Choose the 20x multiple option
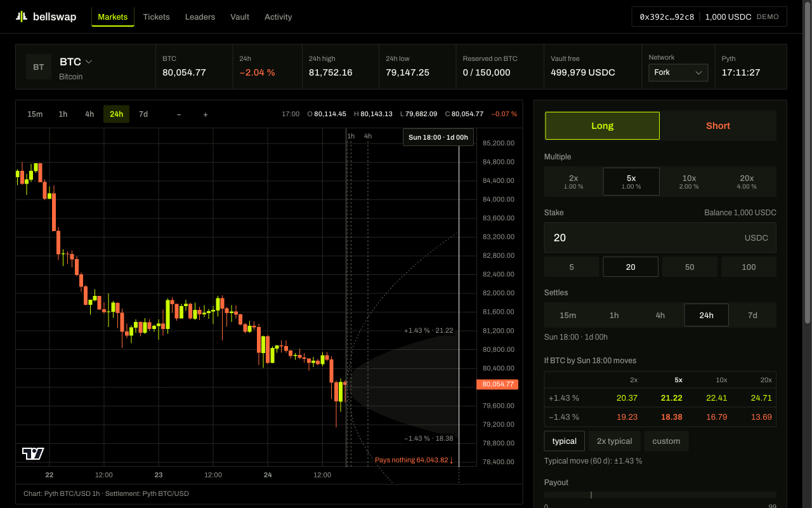Image resolution: width=812 pixels, height=508 pixels. pos(747,182)
